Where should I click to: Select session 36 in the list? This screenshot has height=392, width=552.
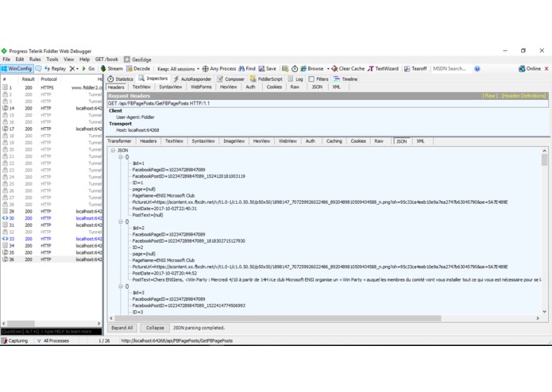(x=52, y=259)
